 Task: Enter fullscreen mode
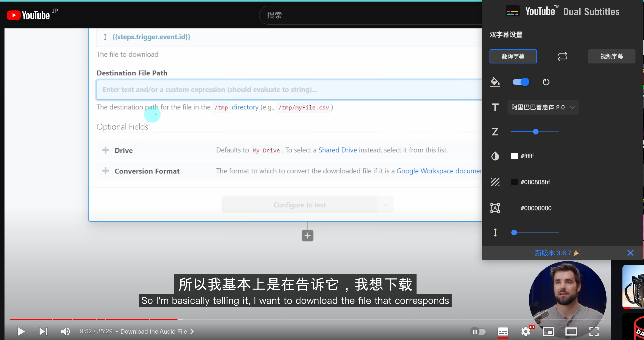(594, 331)
